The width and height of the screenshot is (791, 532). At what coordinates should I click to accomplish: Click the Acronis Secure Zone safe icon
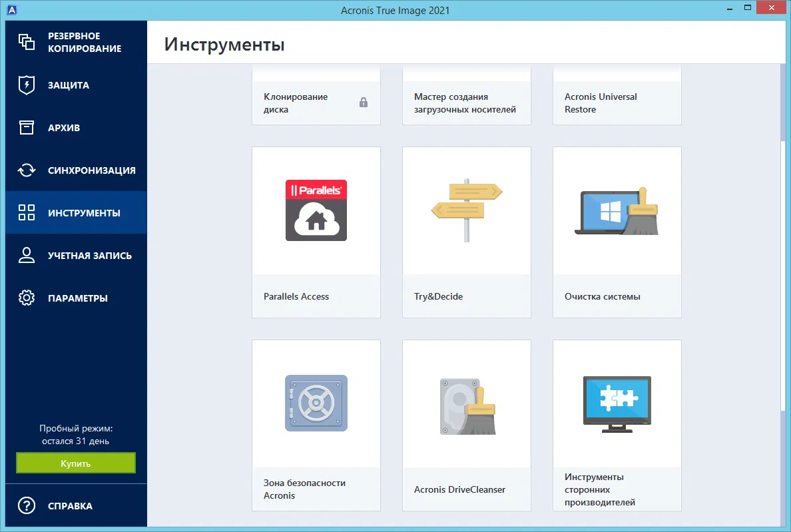click(x=316, y=403)
